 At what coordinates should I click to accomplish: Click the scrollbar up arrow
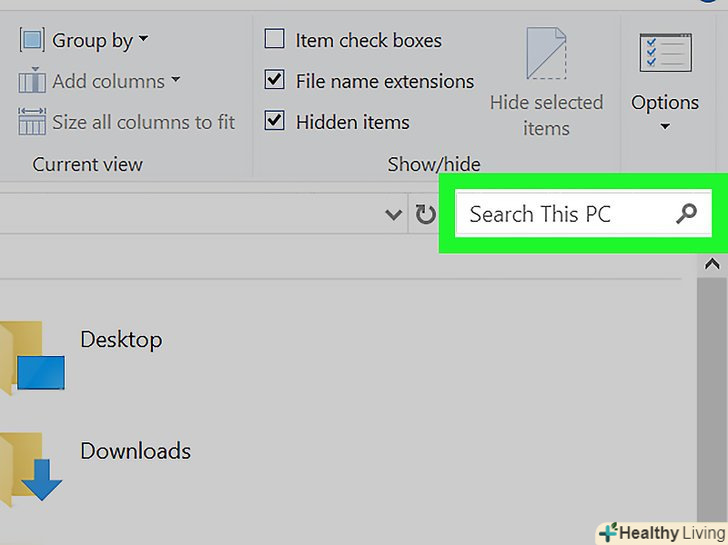pyautogui.click(x=712, y=265)
